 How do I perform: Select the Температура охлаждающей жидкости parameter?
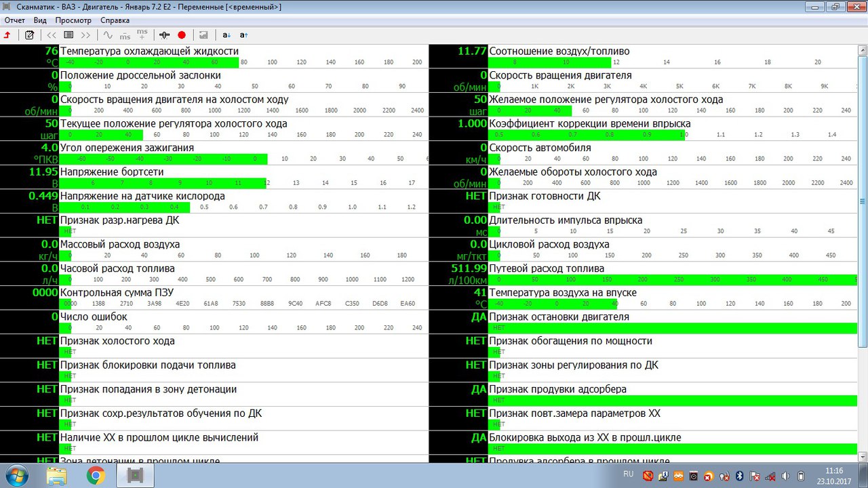[x=149, y=52]
